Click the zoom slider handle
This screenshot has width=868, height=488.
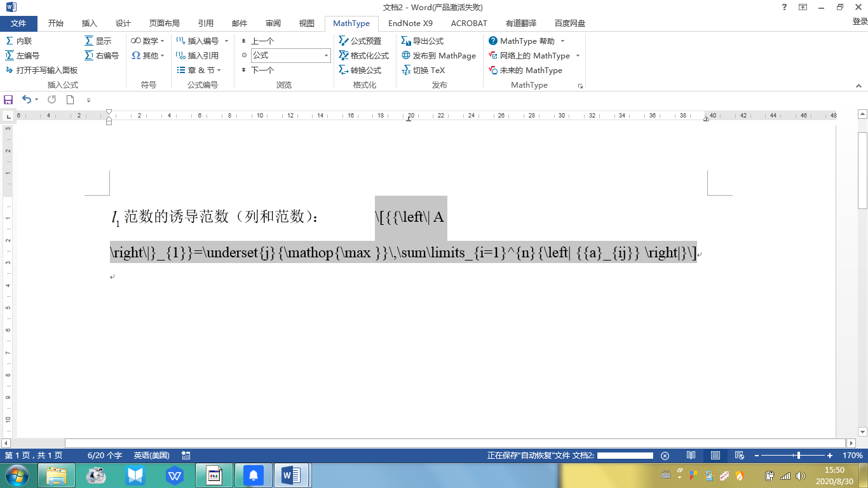click(799, 456)
